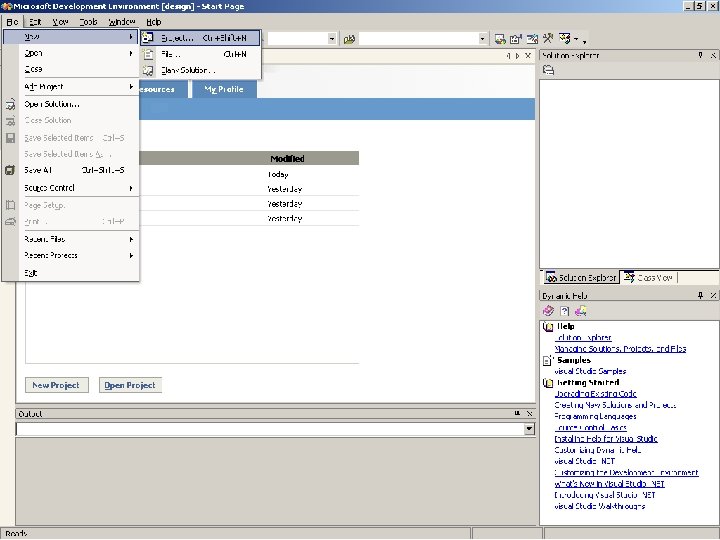
Task: Click the Toolbox hammer-and-wrench toolbar icon
Action: [x=548, y=39]
